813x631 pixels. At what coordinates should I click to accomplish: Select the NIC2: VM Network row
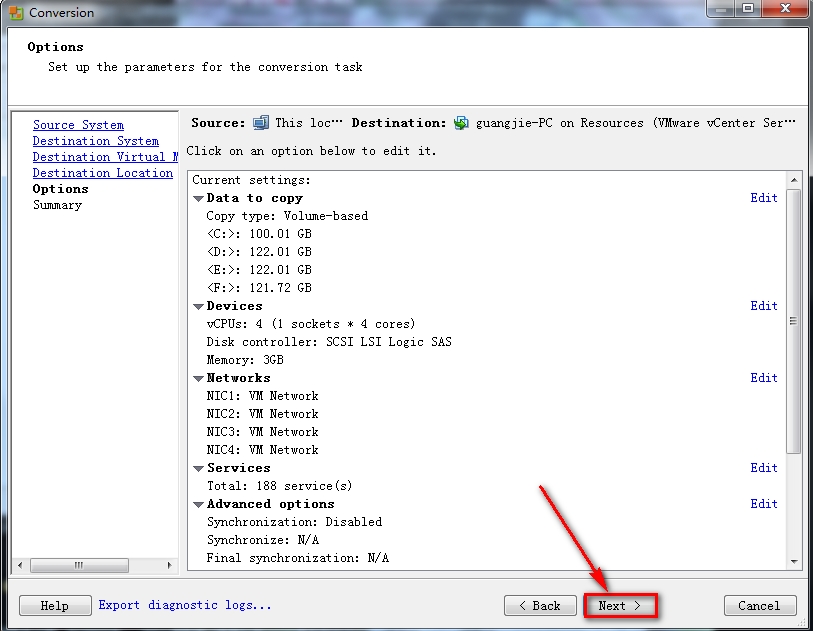pos(262,414)
